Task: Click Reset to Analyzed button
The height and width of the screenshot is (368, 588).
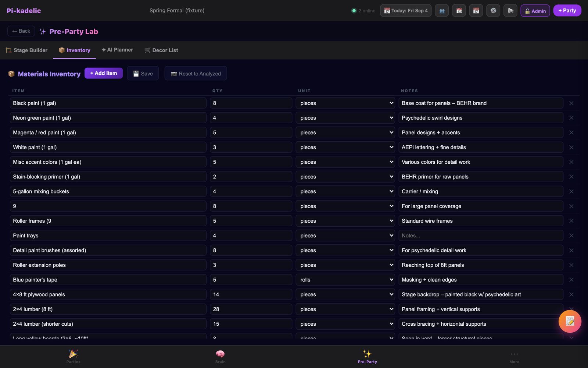Action: point(196,73)
